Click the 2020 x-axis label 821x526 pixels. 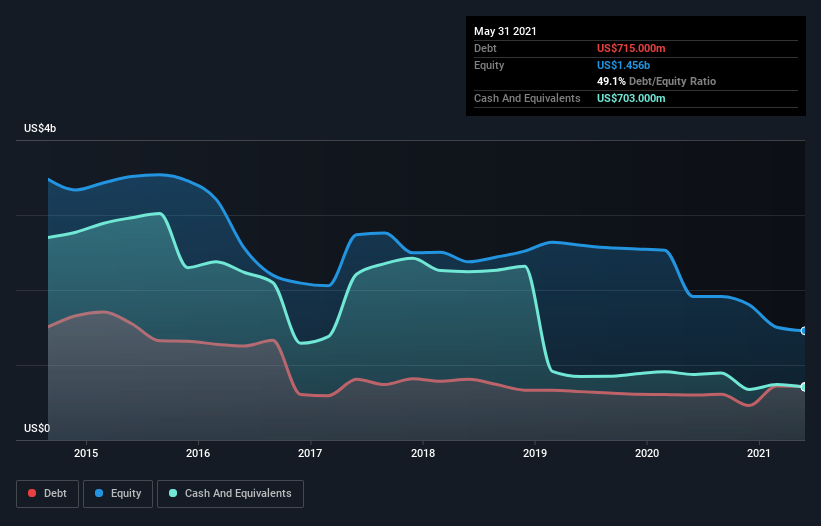[x=647, y=453]
